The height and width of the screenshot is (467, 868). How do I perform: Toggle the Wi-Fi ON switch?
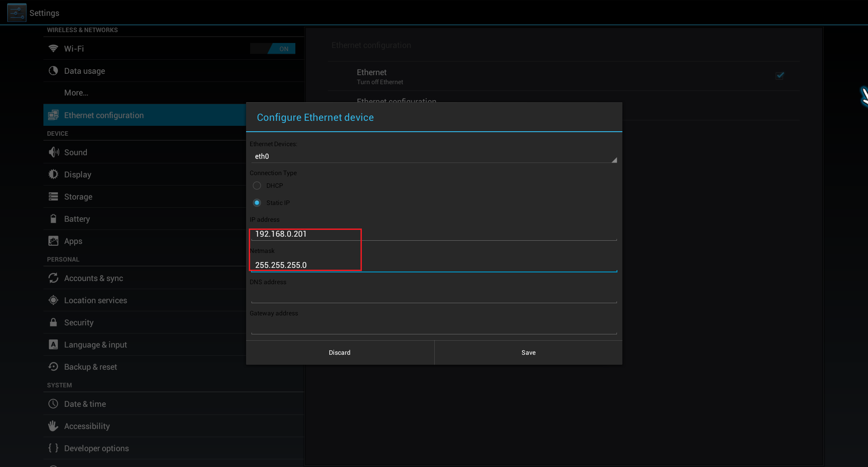(x=273, y=48)
